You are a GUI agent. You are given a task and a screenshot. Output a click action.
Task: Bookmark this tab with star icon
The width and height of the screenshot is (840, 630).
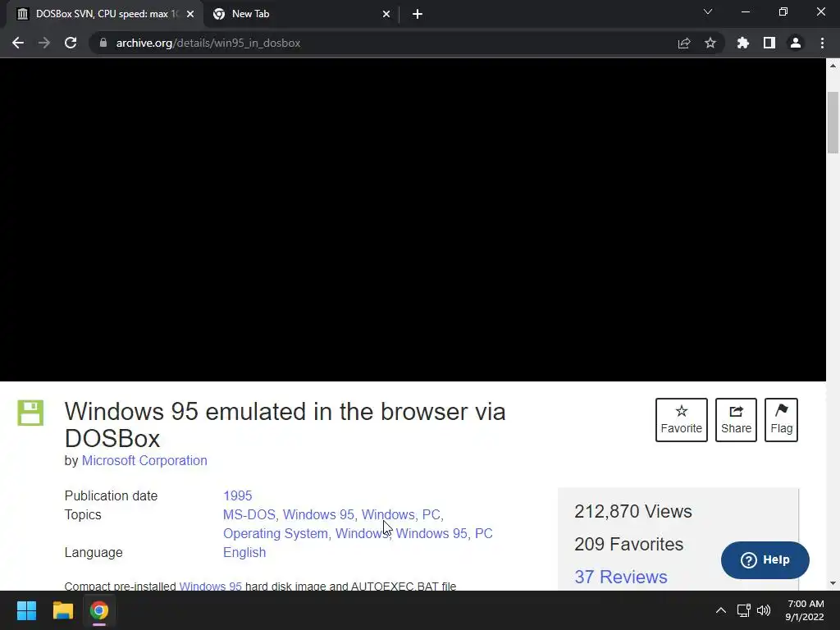click(x=710, y=43)
